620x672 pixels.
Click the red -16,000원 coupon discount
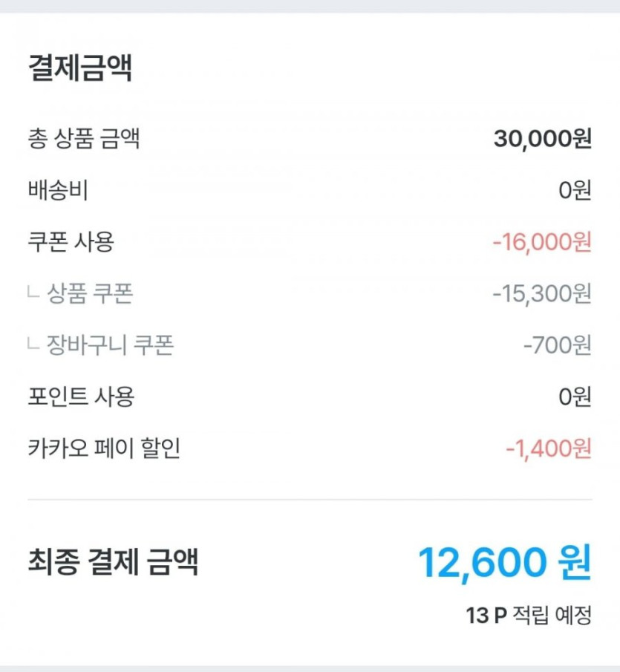[541, 242]
